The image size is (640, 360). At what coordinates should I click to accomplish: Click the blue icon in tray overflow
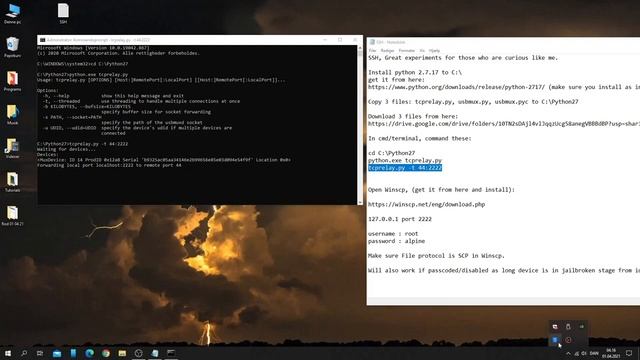pos(555,340)
